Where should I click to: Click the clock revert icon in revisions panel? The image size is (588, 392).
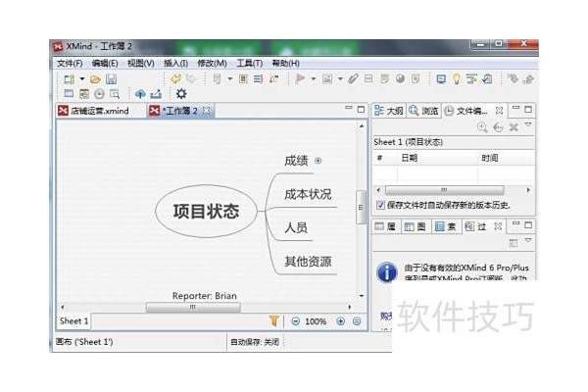click(498, 127)
